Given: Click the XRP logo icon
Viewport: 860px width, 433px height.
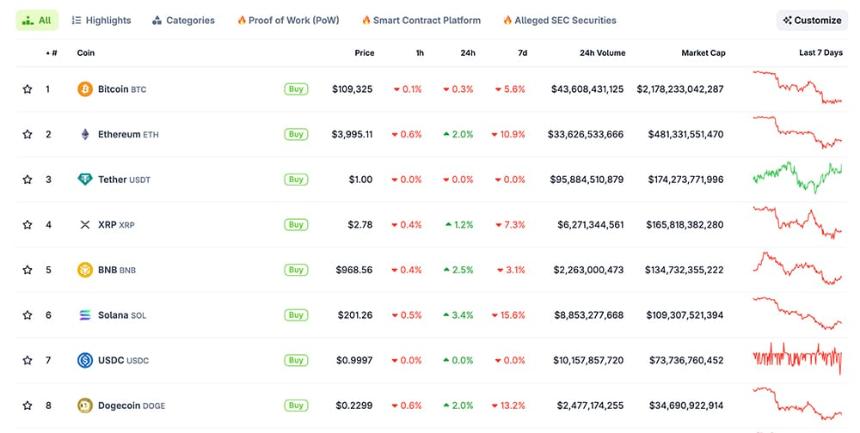Looking at the screenshot, I should click(x=85, y=225).
